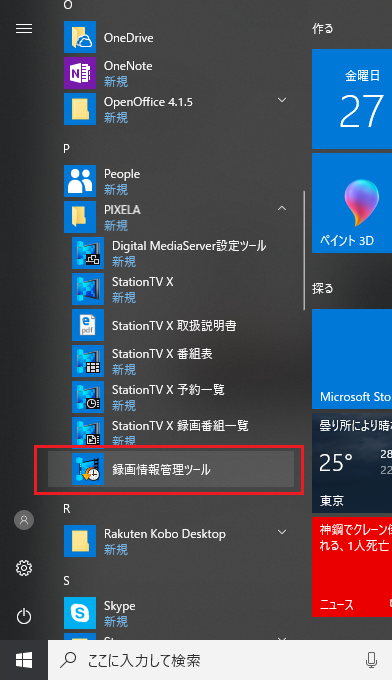
Task: Open the ペイント 3D tile
Action: (352, 203)
